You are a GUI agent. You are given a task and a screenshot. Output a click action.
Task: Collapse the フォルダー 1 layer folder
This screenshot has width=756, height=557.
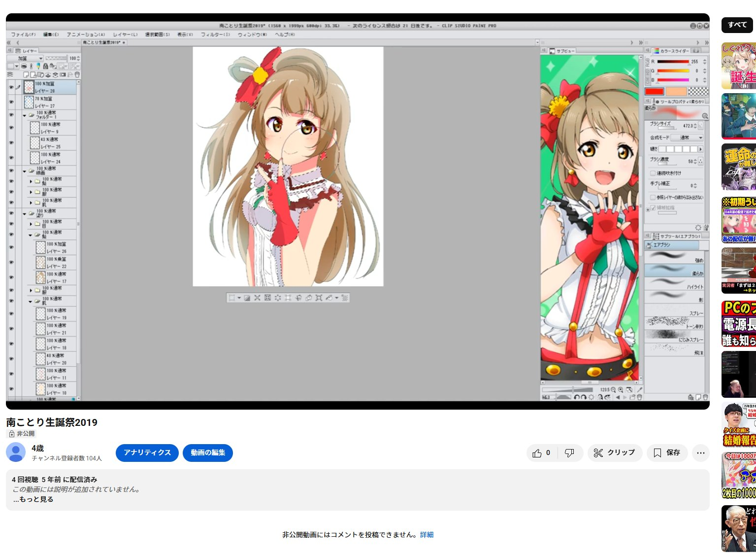click(24, 115)
